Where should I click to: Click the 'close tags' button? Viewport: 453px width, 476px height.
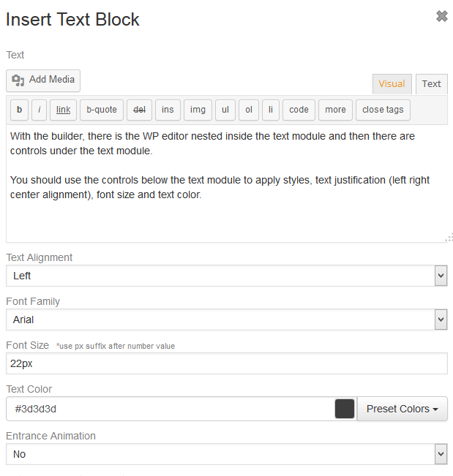click(x=383, y=110)
